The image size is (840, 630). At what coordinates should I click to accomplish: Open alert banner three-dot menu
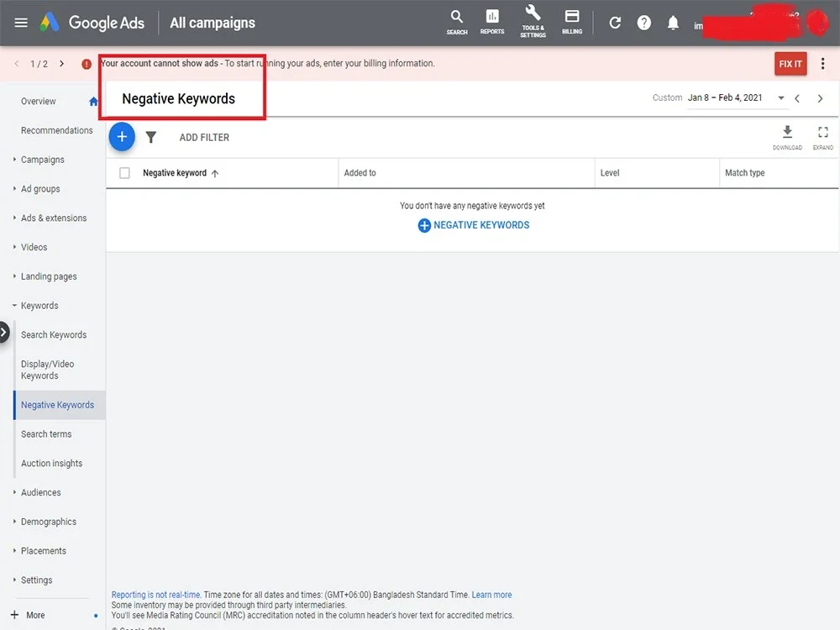[x=822, y=64]
